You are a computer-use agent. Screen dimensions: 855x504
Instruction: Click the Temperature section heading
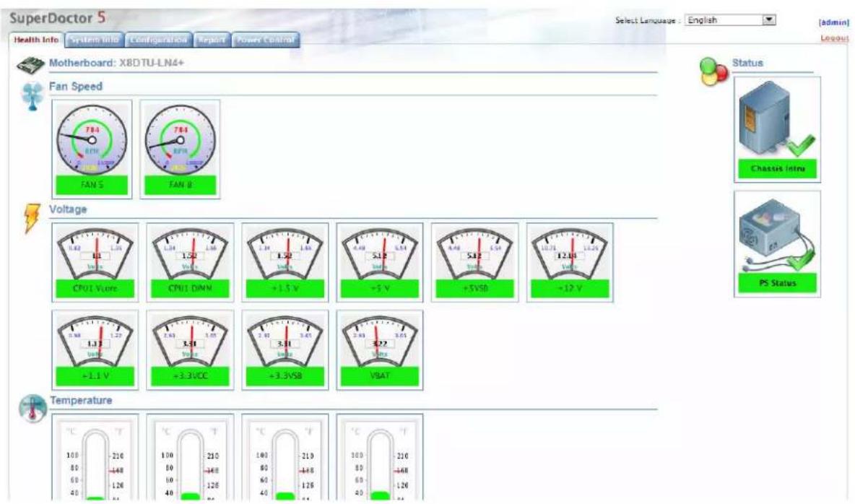[x=81, y=400]
